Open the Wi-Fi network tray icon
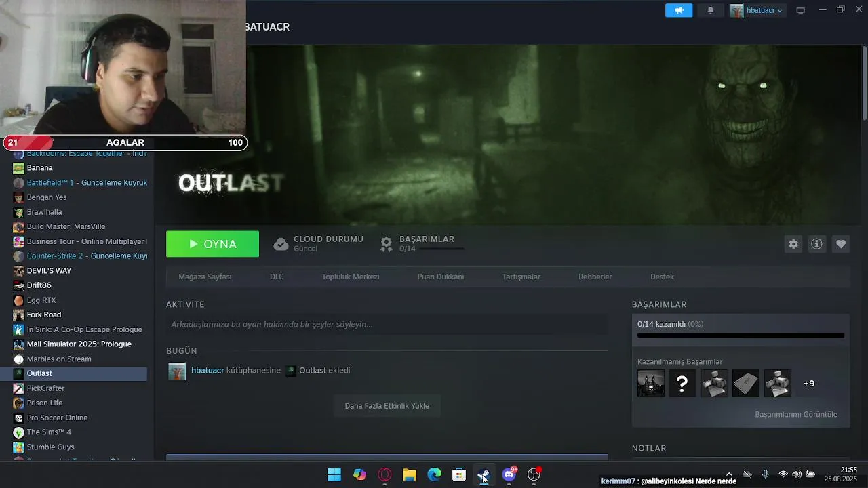Viewport: 868px width, 488px height. [x=783, y=474]
